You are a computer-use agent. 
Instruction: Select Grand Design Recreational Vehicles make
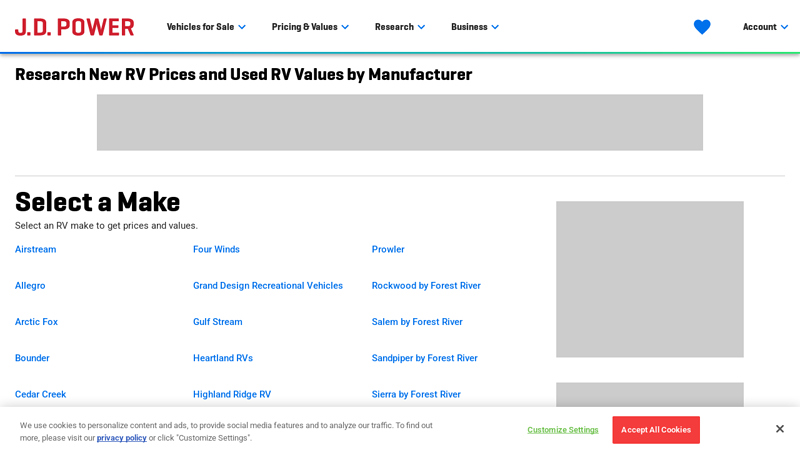268,286
